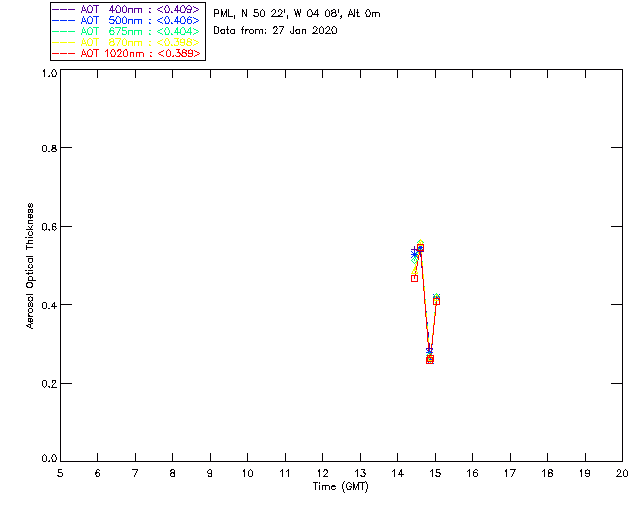640x512 pixels.
Task: Click the x-axis tick label 13
Action: tap(360, 473)
